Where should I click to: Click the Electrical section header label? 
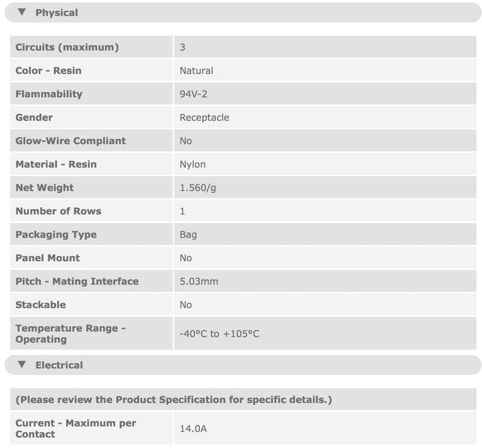59,365
